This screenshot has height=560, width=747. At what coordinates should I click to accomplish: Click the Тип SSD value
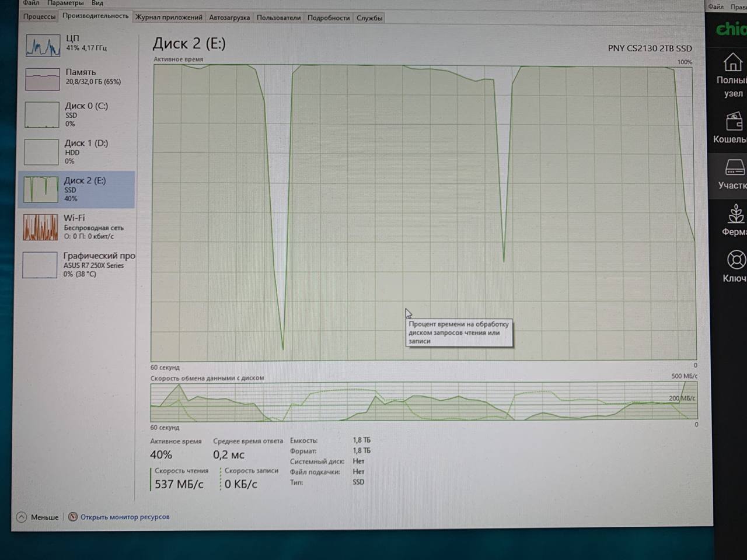point(358,482)
